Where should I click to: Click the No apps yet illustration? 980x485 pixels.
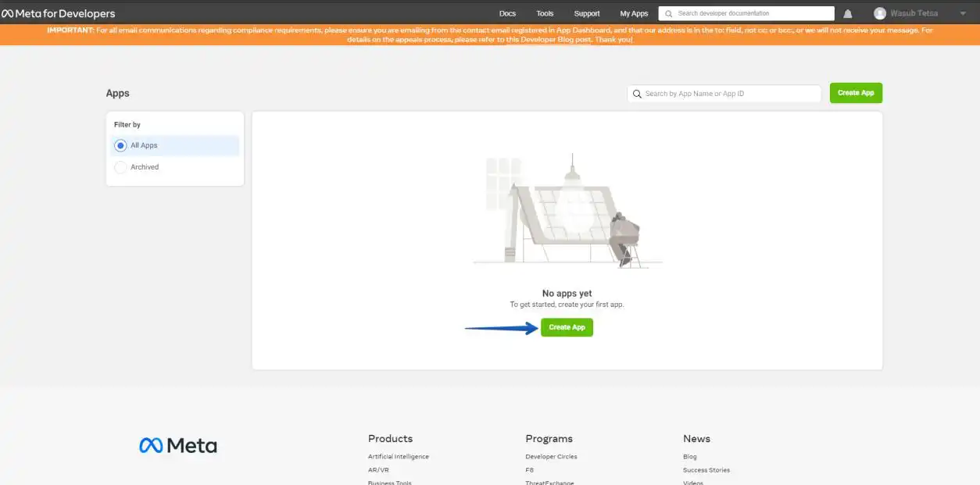(567, 211)
